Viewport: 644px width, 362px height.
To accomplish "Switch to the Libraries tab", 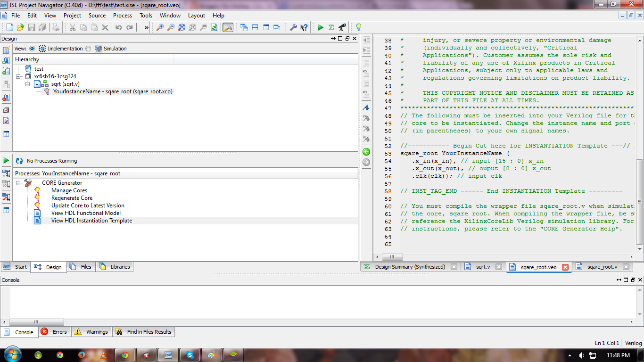I will click(115, 267).
